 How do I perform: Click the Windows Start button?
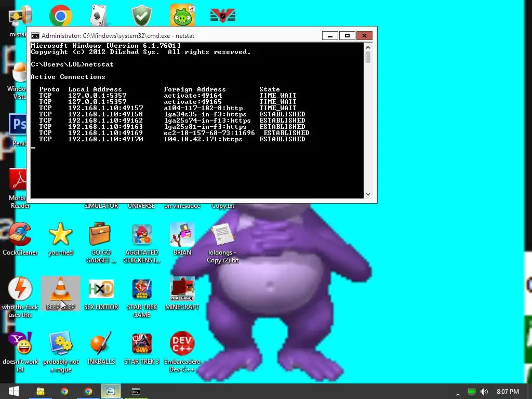pos(14,391)
